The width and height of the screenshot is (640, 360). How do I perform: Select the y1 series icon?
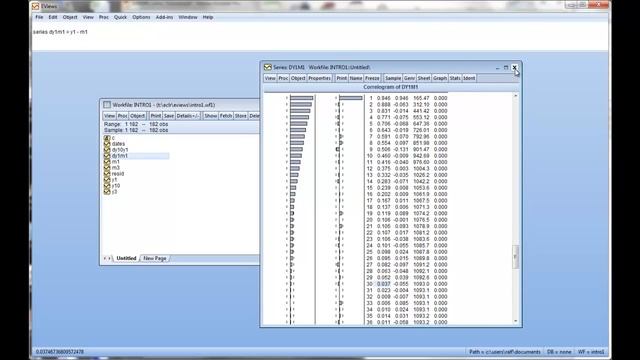107,180
